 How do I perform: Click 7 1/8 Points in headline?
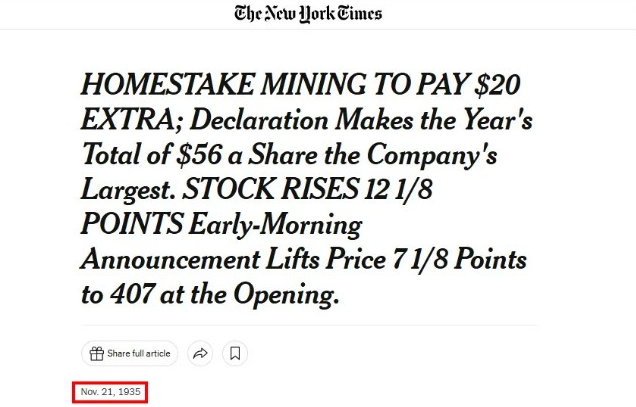[x=460, y=259]
